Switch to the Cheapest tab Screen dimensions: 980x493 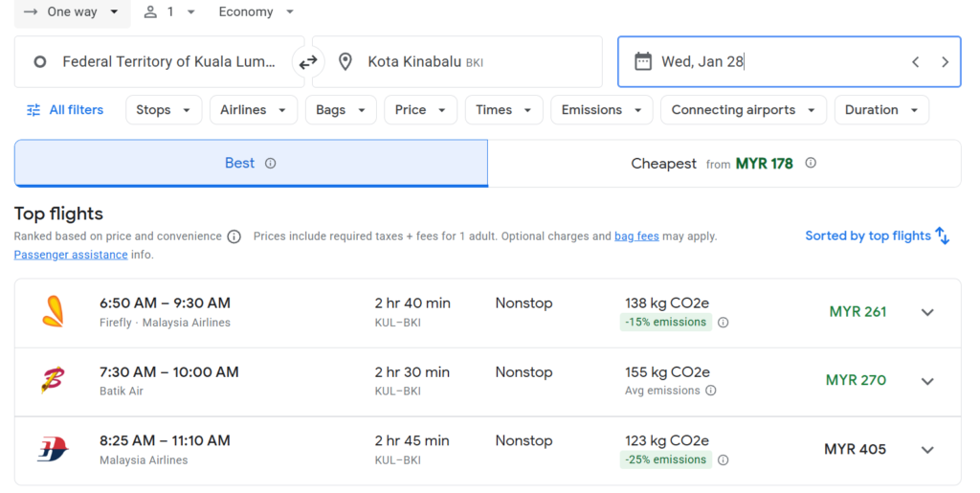click(724, 164)
